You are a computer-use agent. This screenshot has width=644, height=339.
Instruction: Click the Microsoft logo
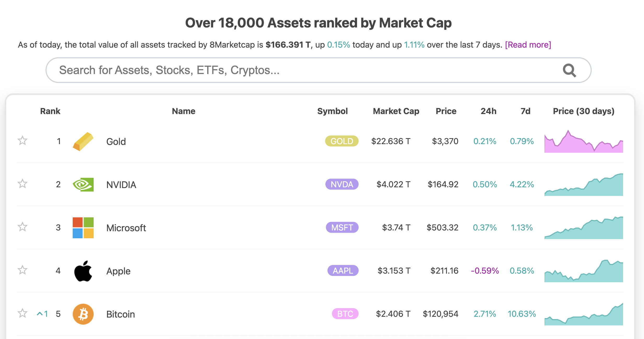coord(83,228)
